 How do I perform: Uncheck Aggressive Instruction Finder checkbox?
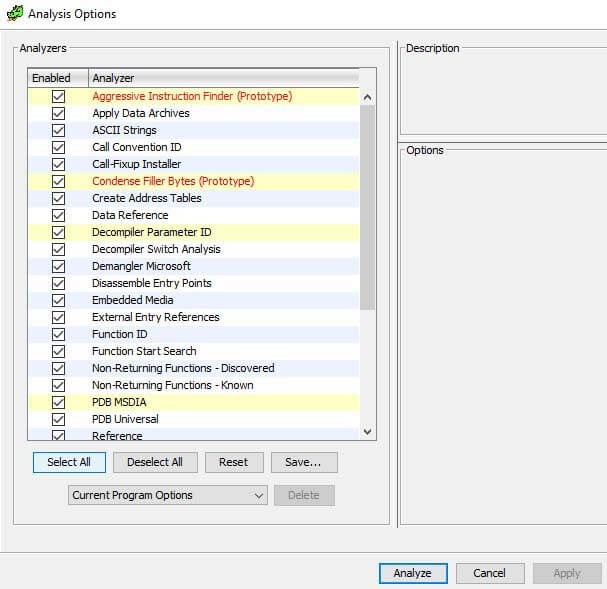(58, 97)
